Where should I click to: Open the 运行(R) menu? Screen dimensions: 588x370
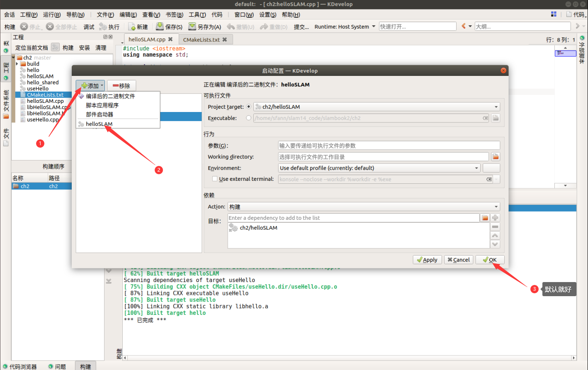coord(52,15)
